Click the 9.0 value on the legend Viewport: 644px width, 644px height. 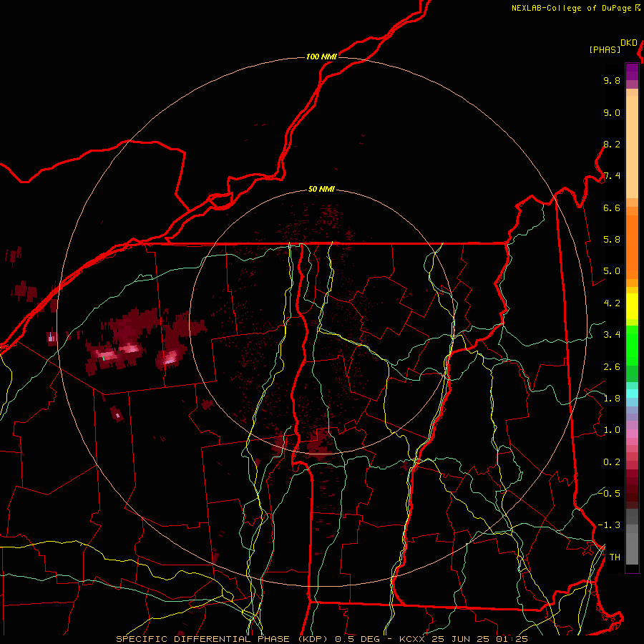[x=612, y=112]
